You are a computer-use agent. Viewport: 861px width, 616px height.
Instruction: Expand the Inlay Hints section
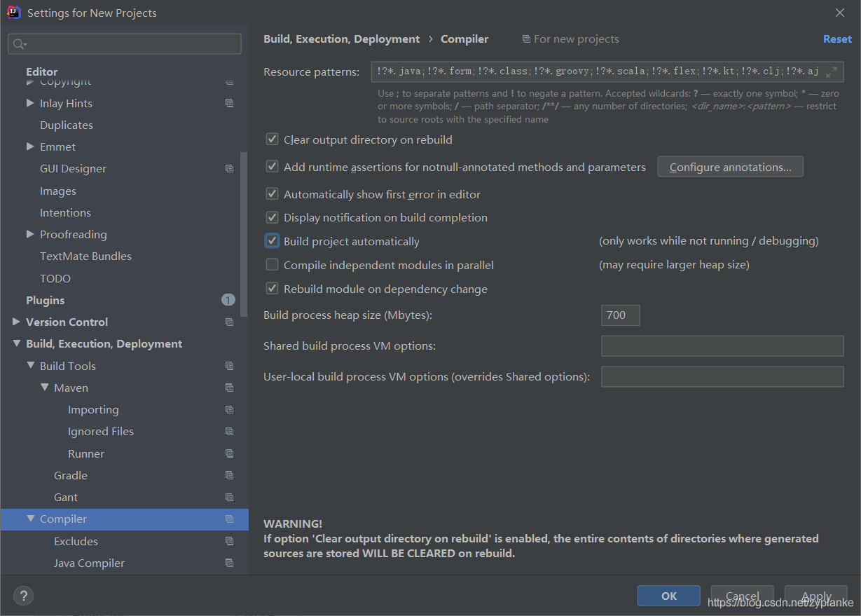30,103
